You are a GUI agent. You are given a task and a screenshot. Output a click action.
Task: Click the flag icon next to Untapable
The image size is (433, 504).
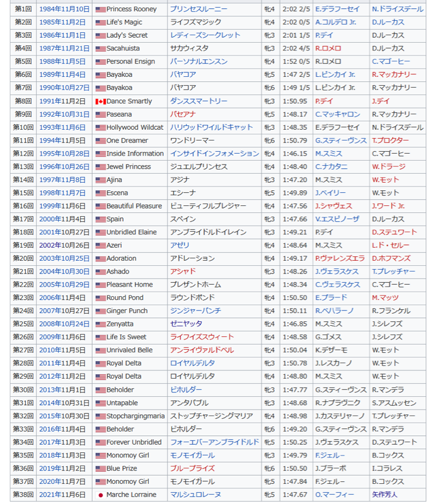point(100,403)
